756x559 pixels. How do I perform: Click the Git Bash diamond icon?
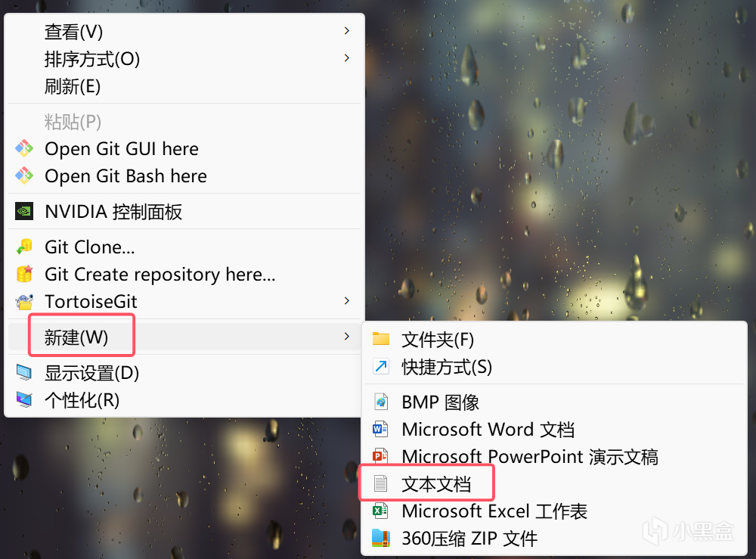pyautogui.click(x=24, y=176)
